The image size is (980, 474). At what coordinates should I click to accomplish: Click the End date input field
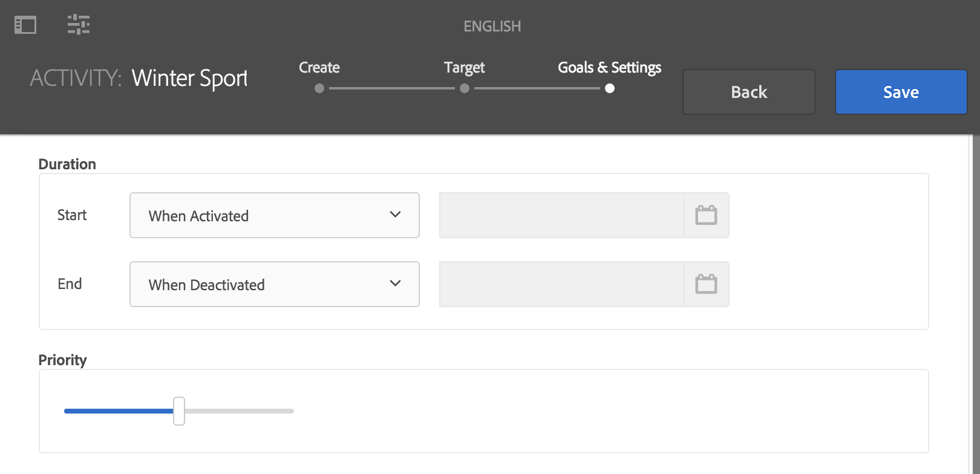[x=561, y=284]
